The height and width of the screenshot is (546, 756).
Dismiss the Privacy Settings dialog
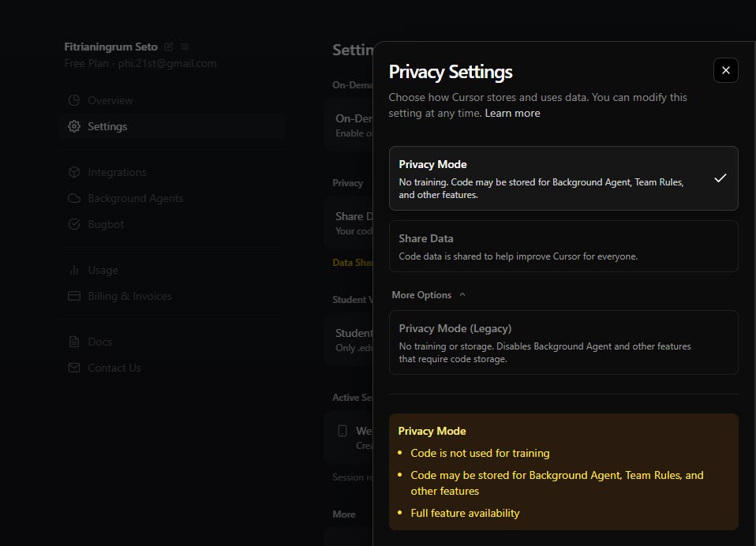tap(725, 70)
